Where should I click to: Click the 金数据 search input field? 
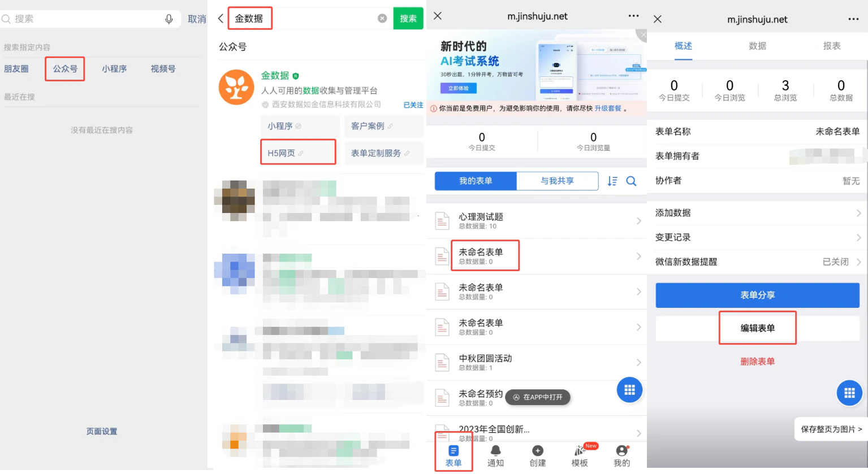(x=308, y=19)
